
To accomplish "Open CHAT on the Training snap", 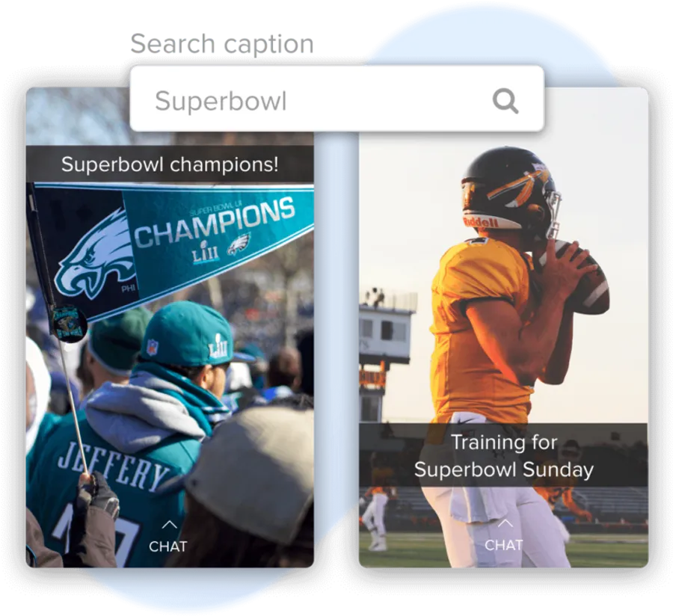I will [504, 545].
